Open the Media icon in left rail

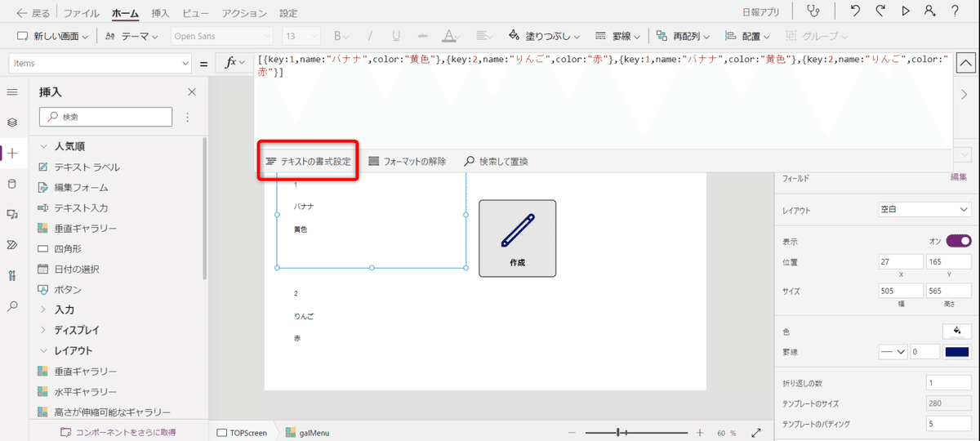point(12,214)
